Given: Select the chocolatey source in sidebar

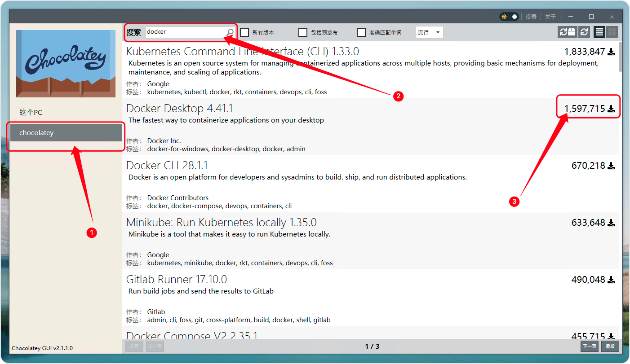Looking at the screenshot, I should coord(66,133).
